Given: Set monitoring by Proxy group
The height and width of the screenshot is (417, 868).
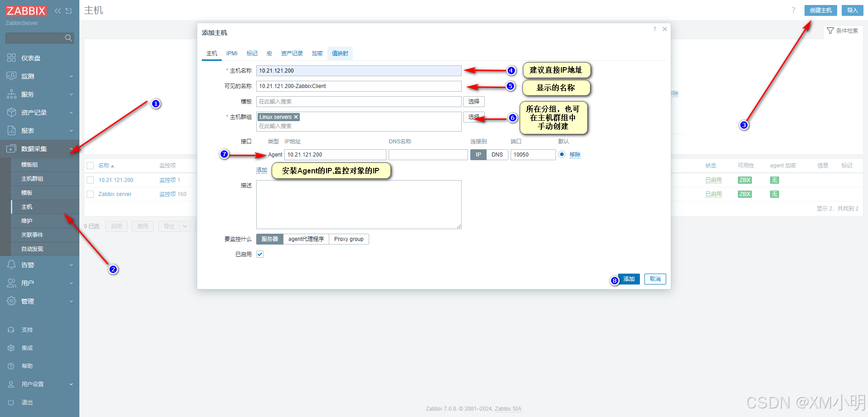Looking at the screenshot, I should [x=349, y=239].
